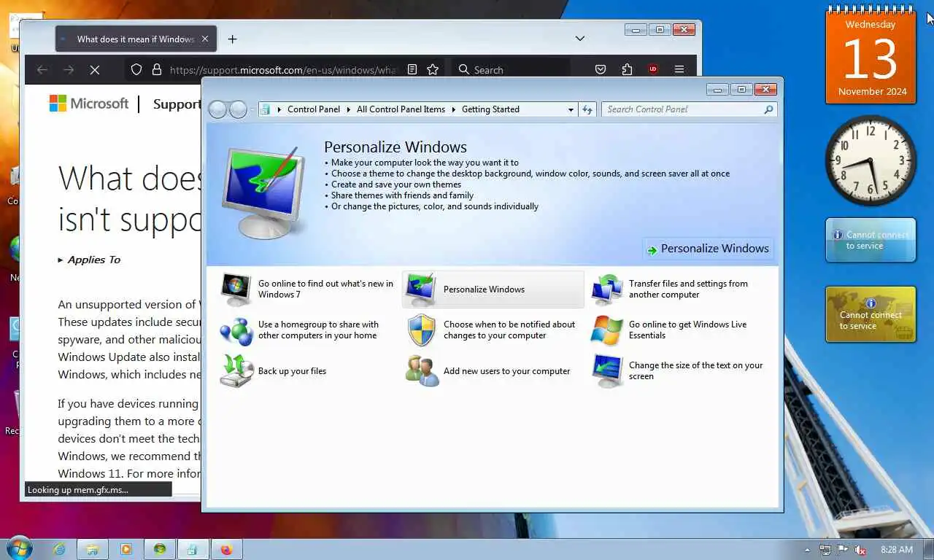Click the Add new users icon
The image size is (934, 560).
click(x=422, y=371)
